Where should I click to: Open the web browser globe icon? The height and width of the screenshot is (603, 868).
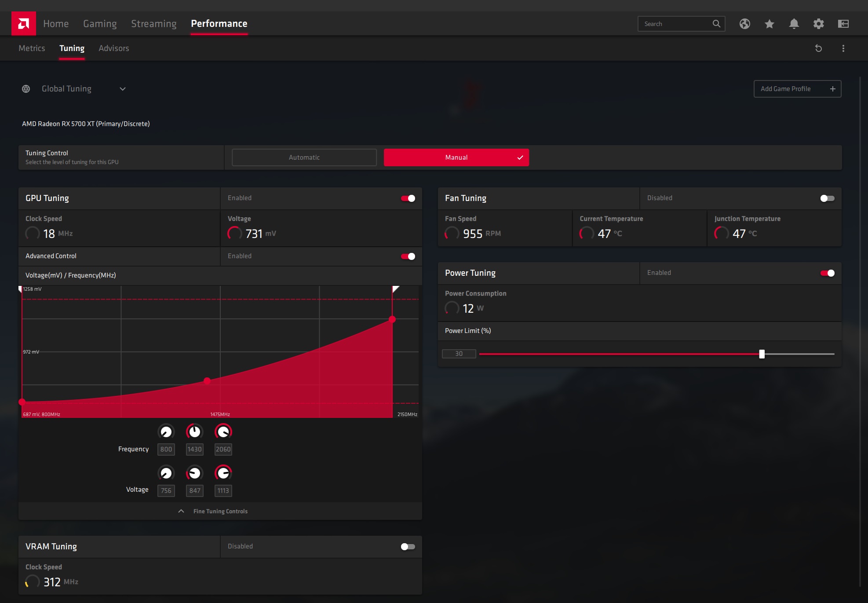coord(744,24)
